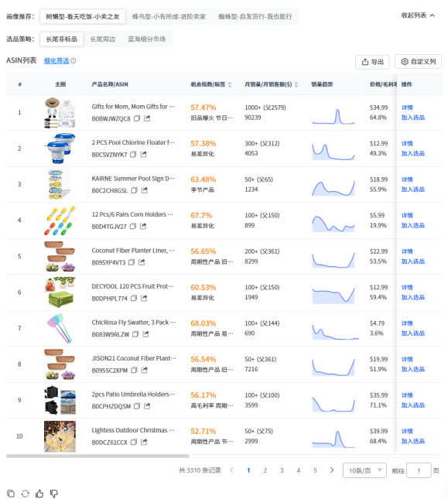Go to next page arrow
Image resolution: width=448 pixels, height=499 pixels.
point(332,470)
